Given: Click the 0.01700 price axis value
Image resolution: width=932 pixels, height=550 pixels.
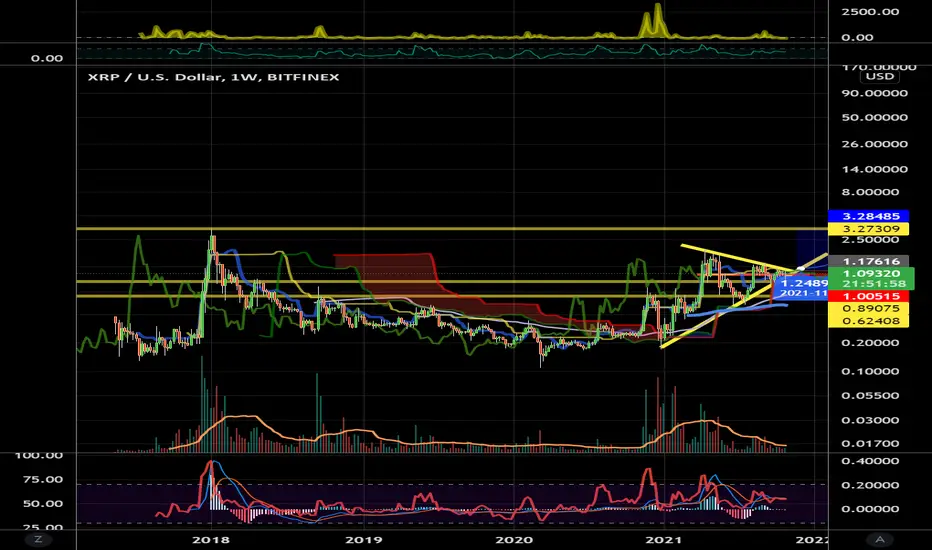Looking at the screenshot, I should 871,444.
